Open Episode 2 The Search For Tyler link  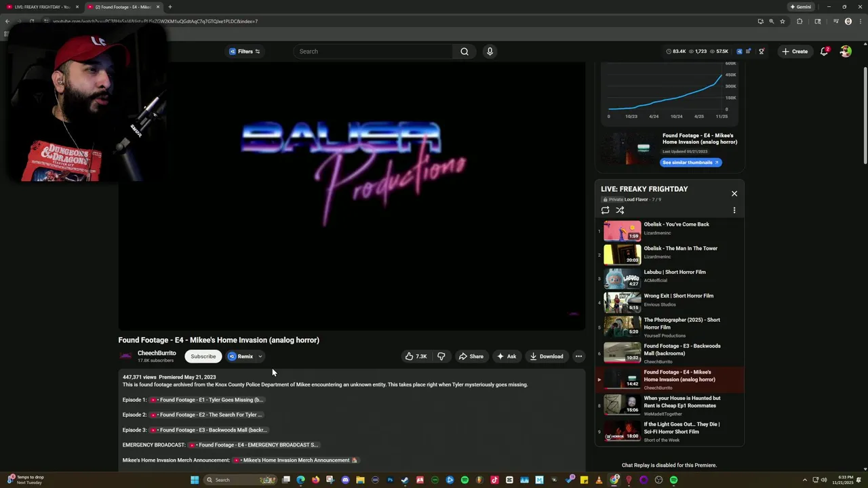click(208, 415)
